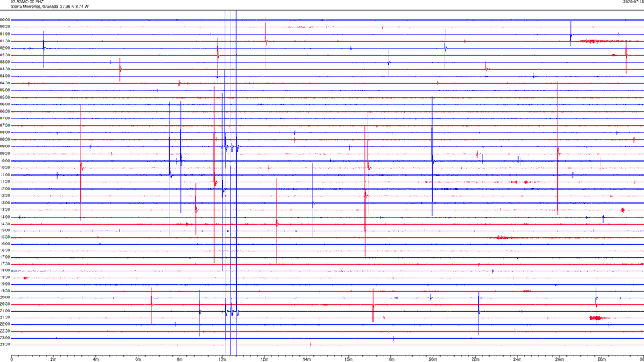Click the '02:30' time label
The height and width of the screenshot is (362, 644).
[x=5, y=55]
